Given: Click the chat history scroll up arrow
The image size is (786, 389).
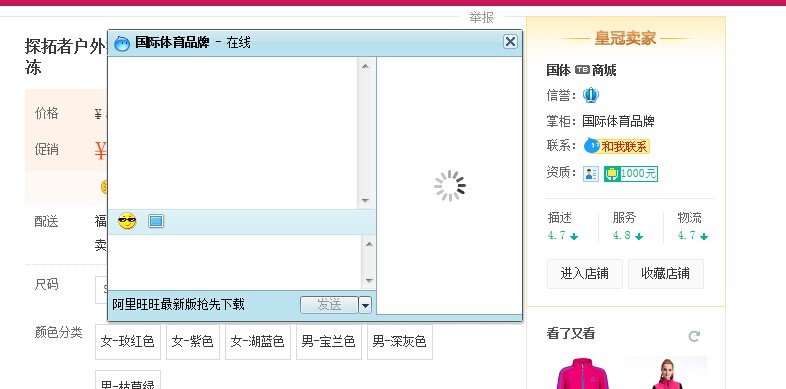Looking at the screenshot, I should click(365, 66).
